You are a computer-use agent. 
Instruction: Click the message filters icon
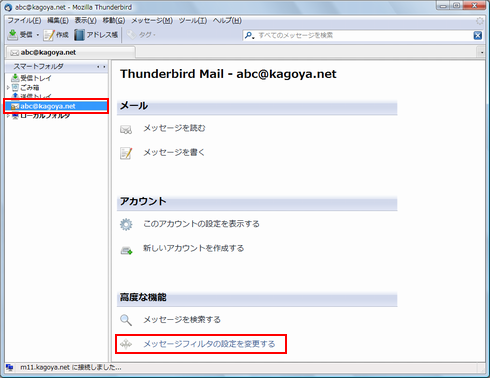126,344
